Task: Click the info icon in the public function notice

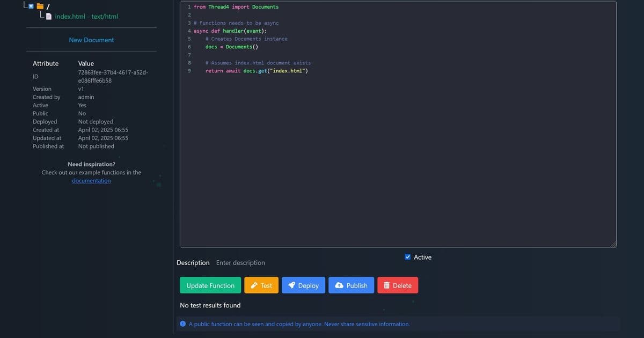Action: click(x=182, y=324)
